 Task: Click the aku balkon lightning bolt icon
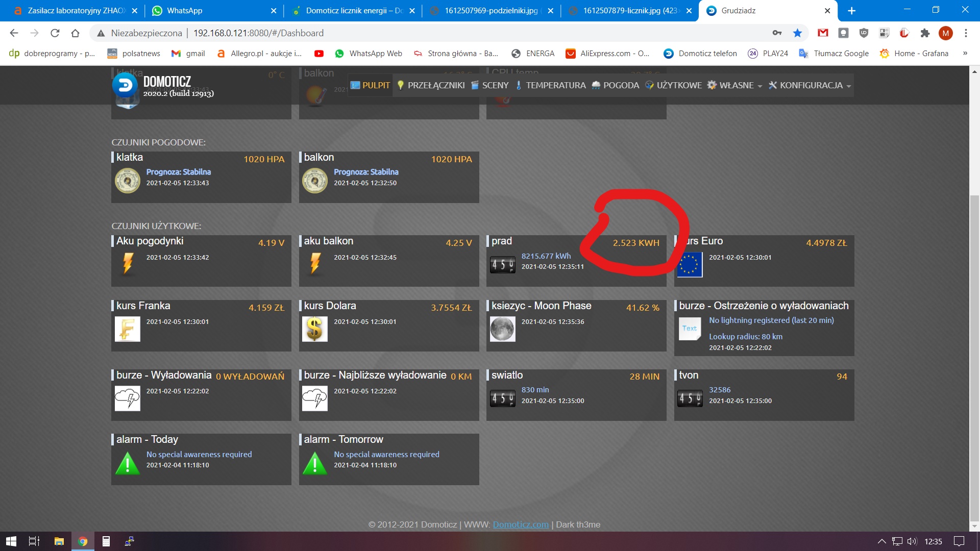tap(315, 263)
